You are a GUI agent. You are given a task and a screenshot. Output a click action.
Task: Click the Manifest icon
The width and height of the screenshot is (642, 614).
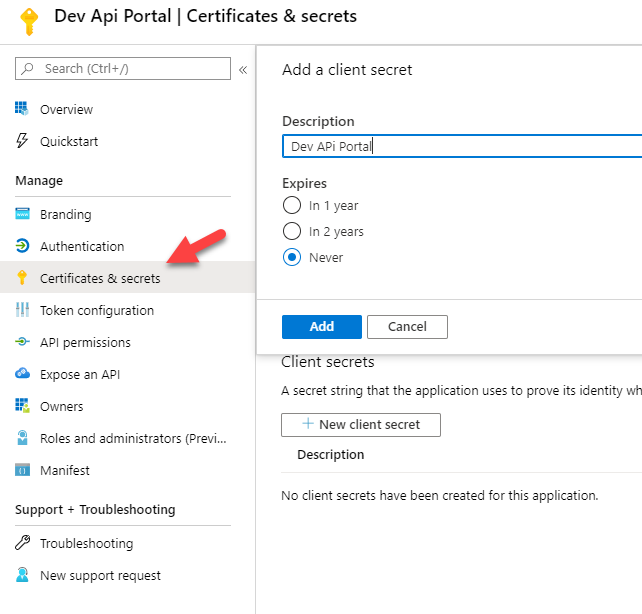pyautogui.click(x=22, y=470)
